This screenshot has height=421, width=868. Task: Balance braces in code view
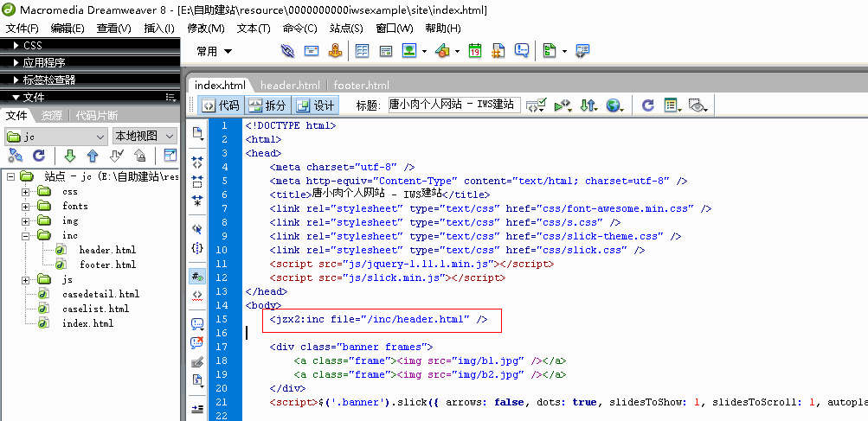pos(197,248)
